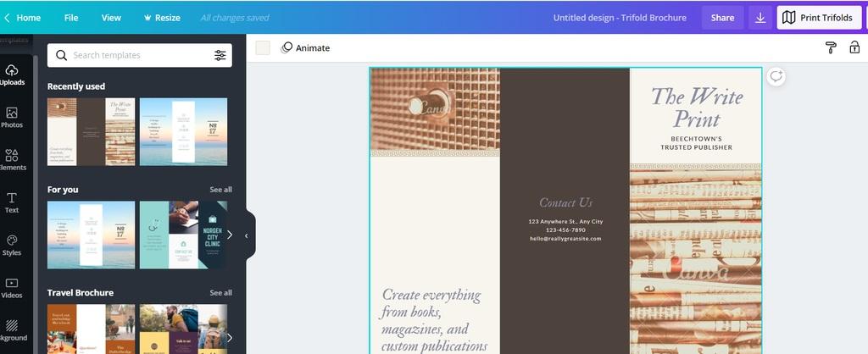This screenshot has height=354, width=868.
Task: Select the recently used ocean sunset template
Action: tap(183, 131)
